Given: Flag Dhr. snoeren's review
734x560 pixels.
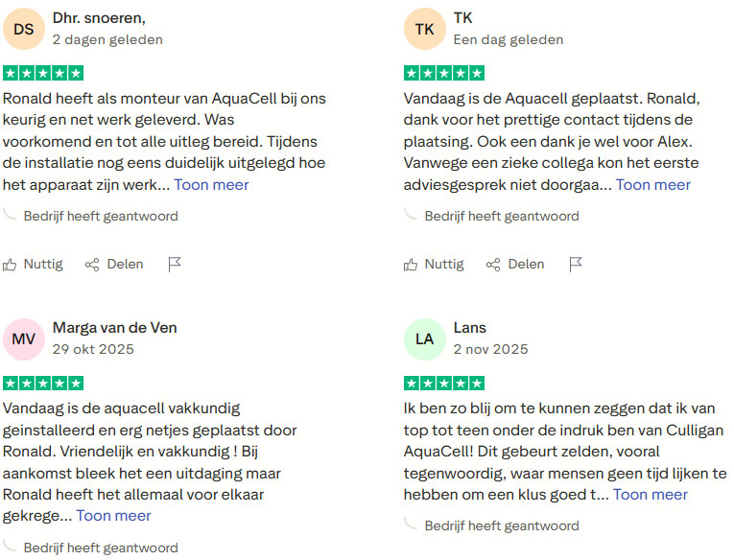Looking at the screenshot, I should (175, 265).
